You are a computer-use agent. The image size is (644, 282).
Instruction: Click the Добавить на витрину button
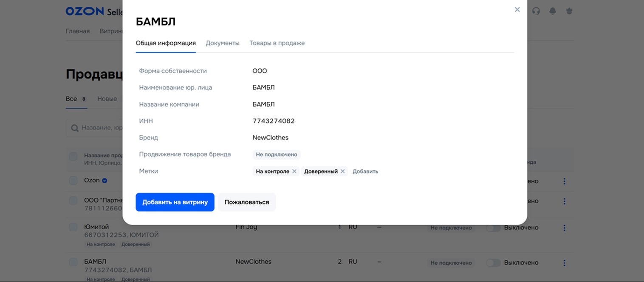175,202
